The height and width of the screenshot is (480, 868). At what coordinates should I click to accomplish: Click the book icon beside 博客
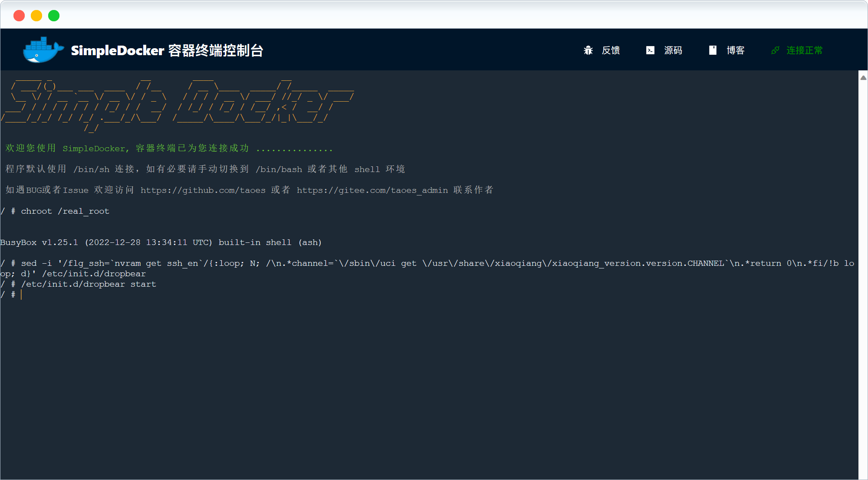pos(713,50)
